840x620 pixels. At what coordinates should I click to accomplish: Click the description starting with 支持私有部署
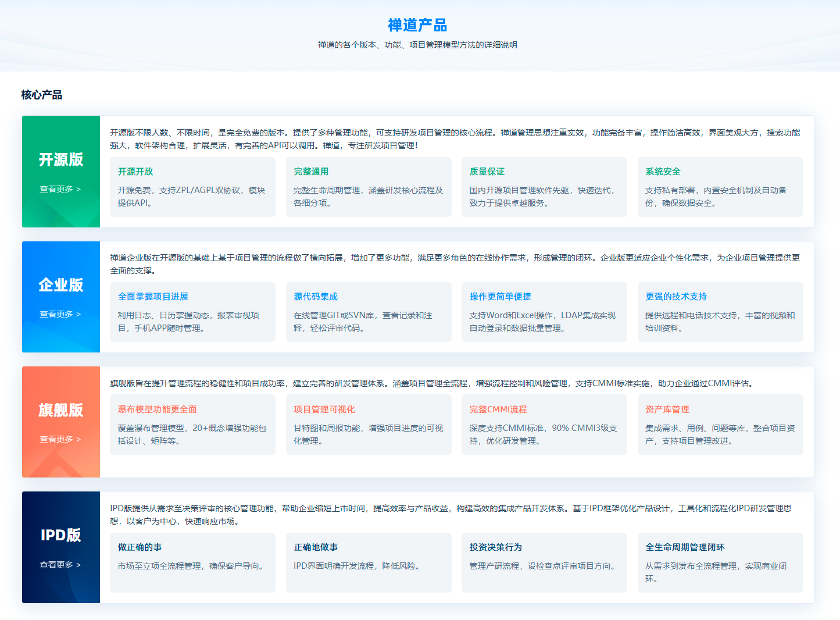click(x=716, y=197)
